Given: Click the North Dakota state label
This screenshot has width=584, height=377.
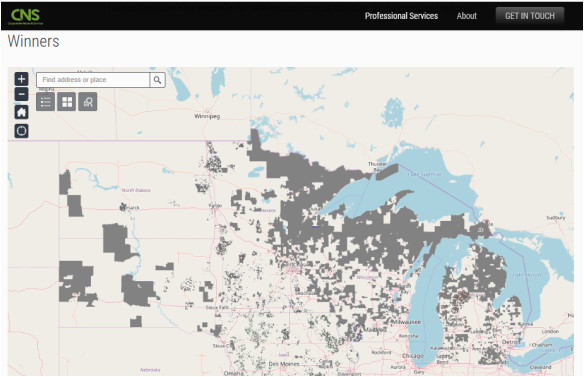Looking at the screenshot, I should (136, 190).
